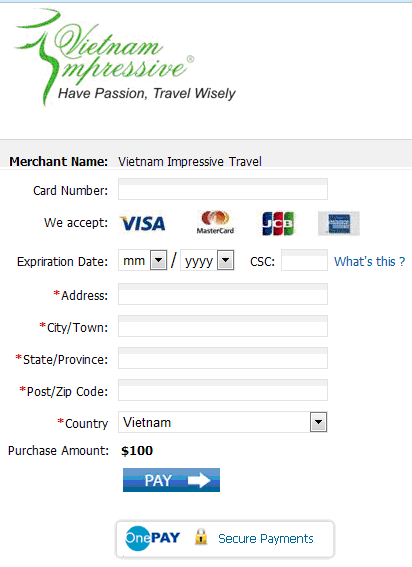Click the State/Province text field
The image size is (412, 567).
click(223, 358)
